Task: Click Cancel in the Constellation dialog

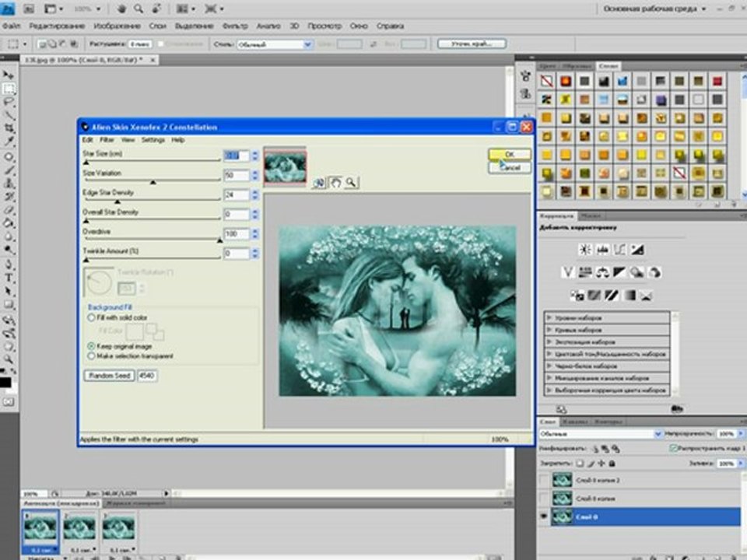Action: tap(509, 168)
